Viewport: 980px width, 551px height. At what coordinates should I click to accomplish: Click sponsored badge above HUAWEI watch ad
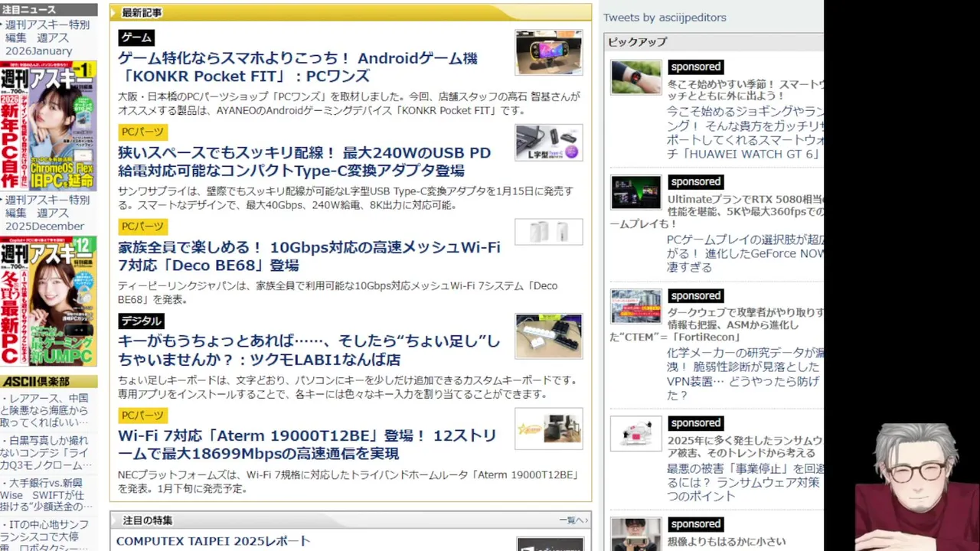point(695,67)
